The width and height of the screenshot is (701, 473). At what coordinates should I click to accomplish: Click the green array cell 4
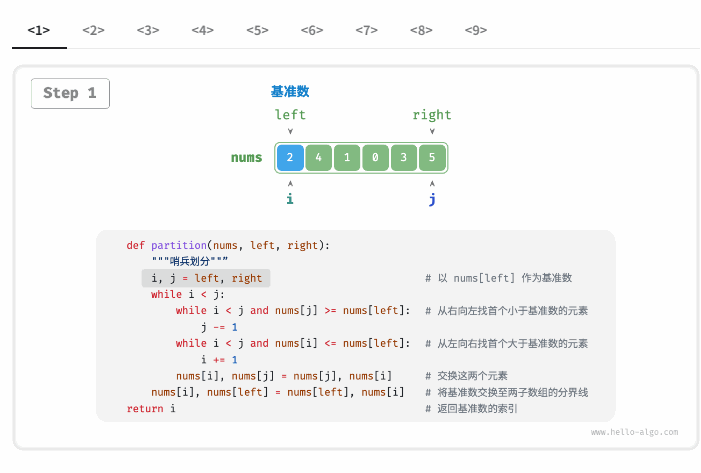(318, 158)
